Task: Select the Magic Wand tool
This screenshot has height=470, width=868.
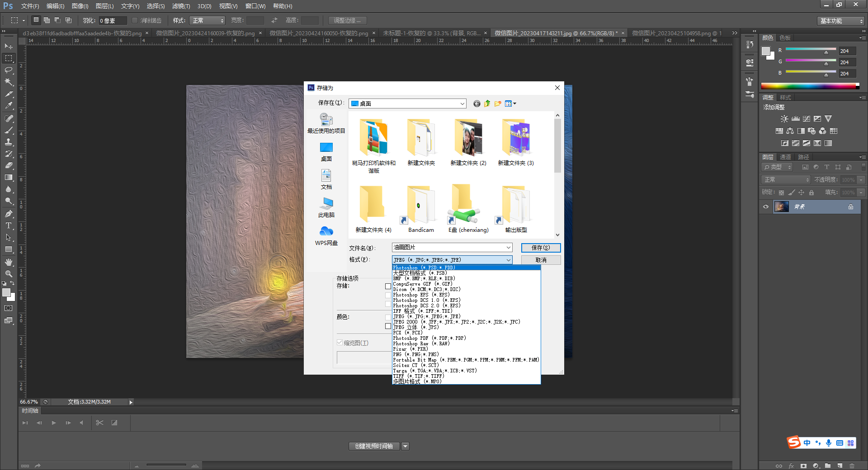Action: coord(9,82)
